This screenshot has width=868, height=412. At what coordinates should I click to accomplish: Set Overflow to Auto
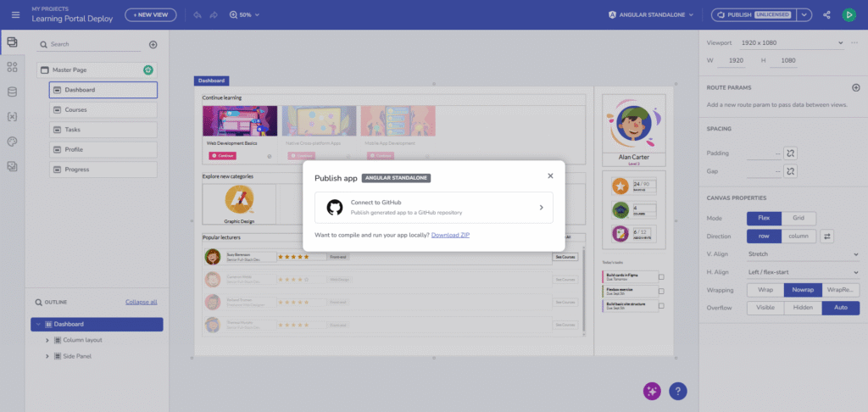click(840, 308)
